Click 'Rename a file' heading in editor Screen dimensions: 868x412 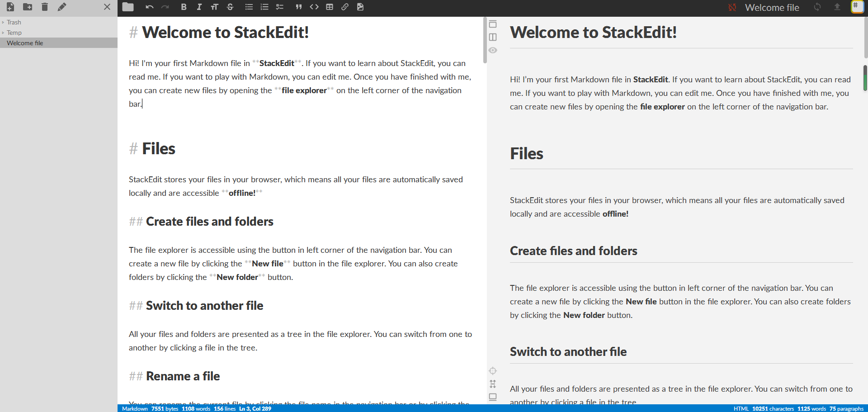click(183, 376)
